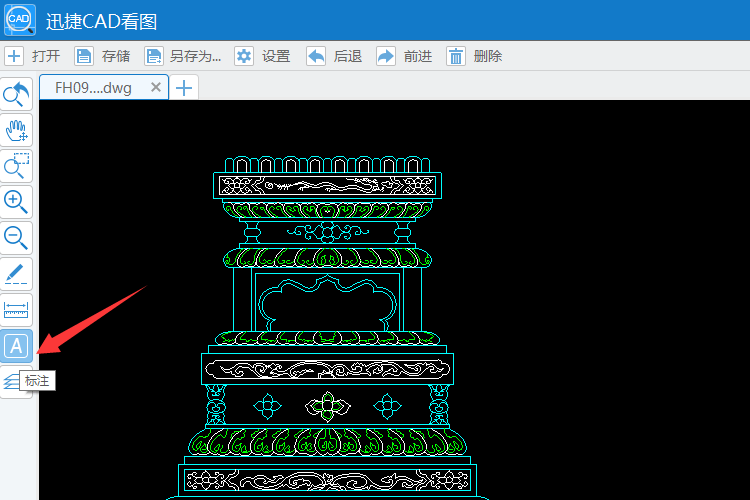Click 前进 forward arrow button

[404, 56]
